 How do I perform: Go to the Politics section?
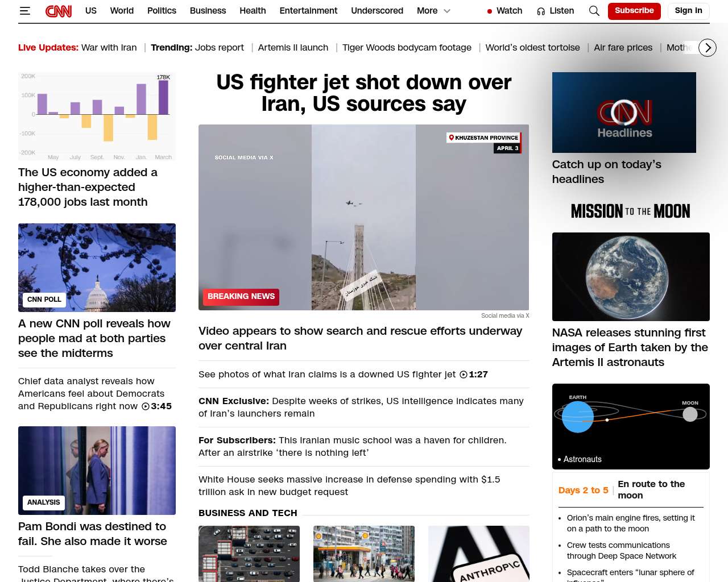[x=162, y=11]
